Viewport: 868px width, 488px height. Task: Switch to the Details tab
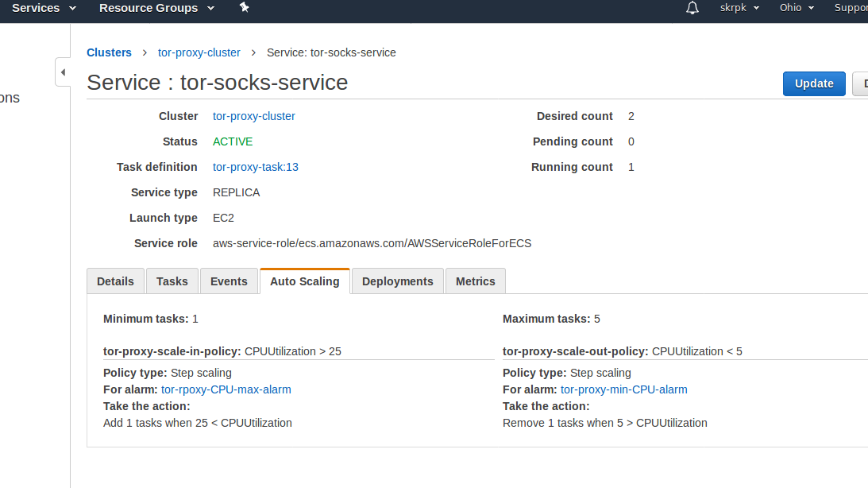pyautogui.click(x=115, y=281)
